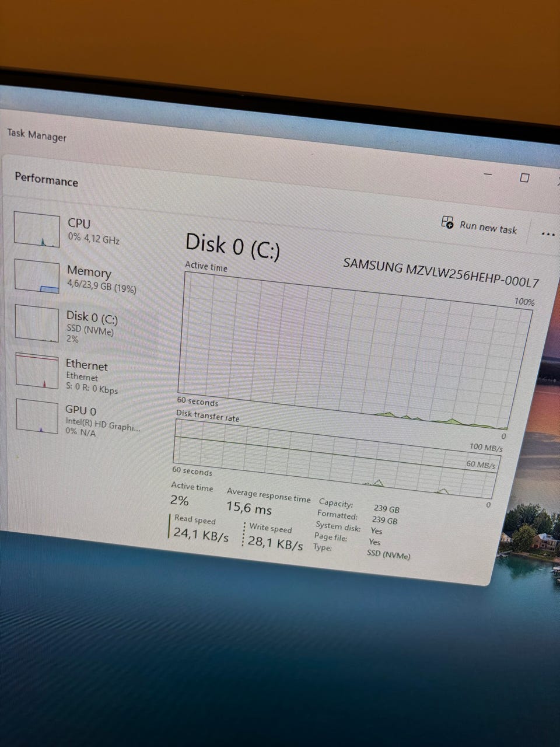
Task: Click the Active time graph area
Action: 355,350
